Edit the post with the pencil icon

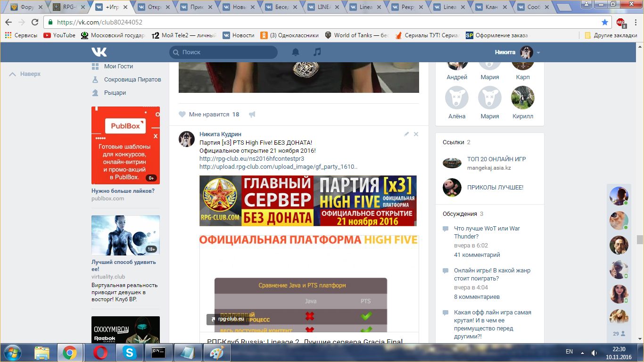tap(406, 134)
